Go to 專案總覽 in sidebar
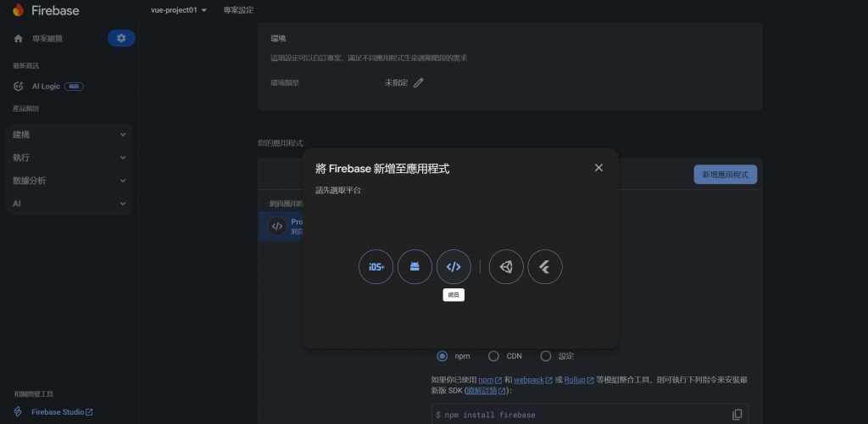The height and width of the screenshot is (424, 868). (x=47, y=39)
